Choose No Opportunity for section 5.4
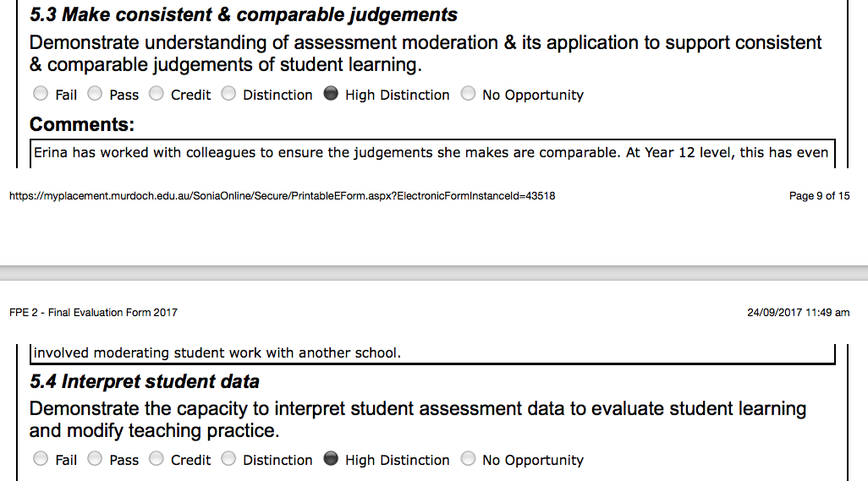 click(x=468, y=458)
